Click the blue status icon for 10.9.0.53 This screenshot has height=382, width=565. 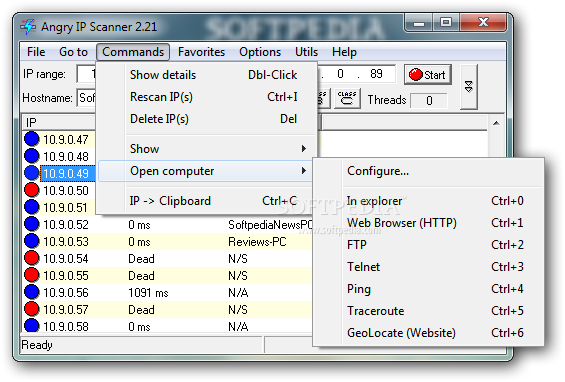(x=32, y=241)
